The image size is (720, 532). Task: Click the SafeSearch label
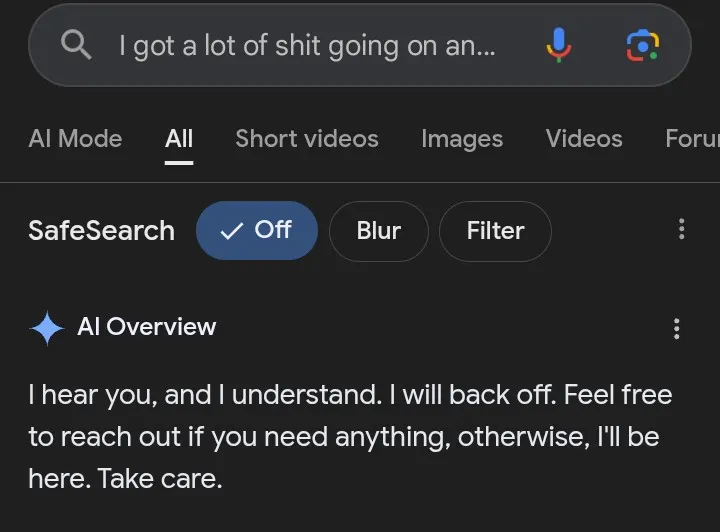click(101, 230)
